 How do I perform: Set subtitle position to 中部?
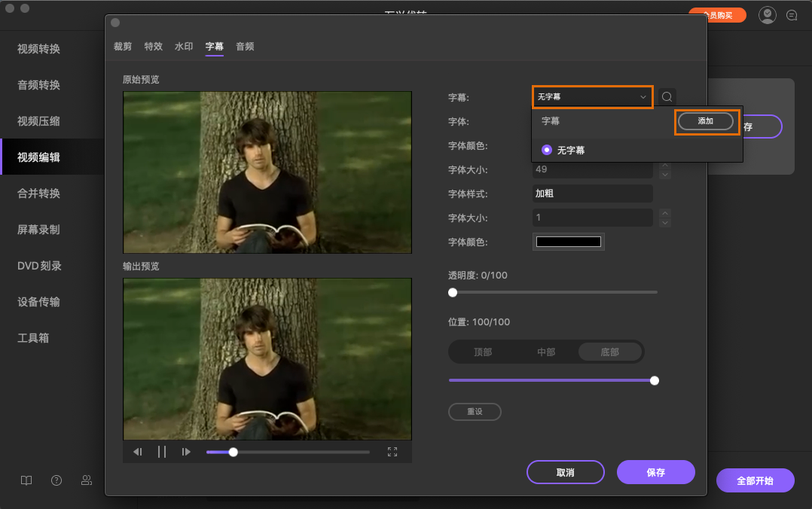coord(546,352)
